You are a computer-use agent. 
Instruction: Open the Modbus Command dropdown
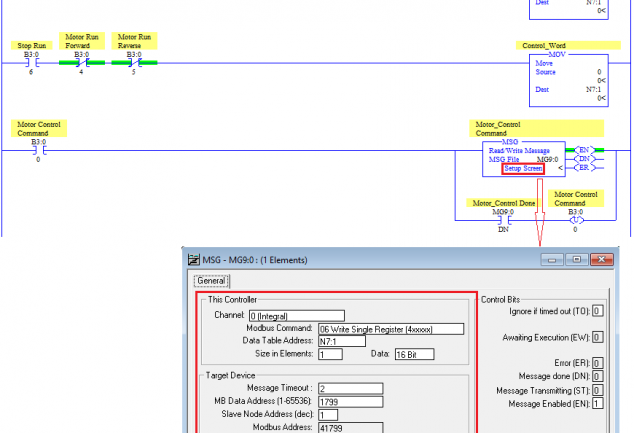[391, 329]
